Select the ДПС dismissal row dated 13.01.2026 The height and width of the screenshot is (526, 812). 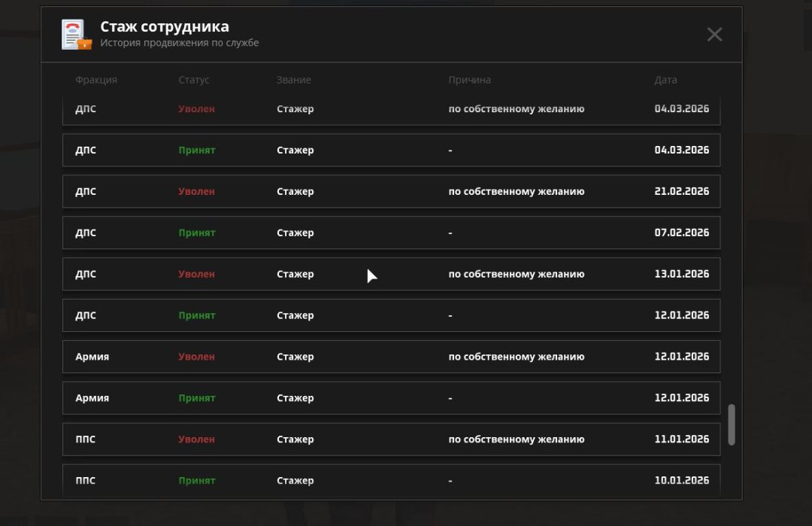pyautogui.click(x=392, y=274)
